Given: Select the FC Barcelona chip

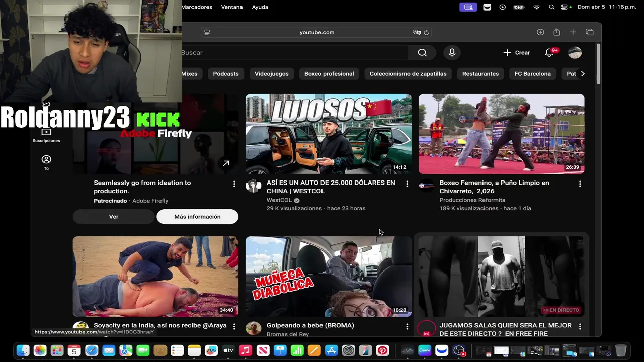Looking at the screenshot, I should click(x=533, y=74).
